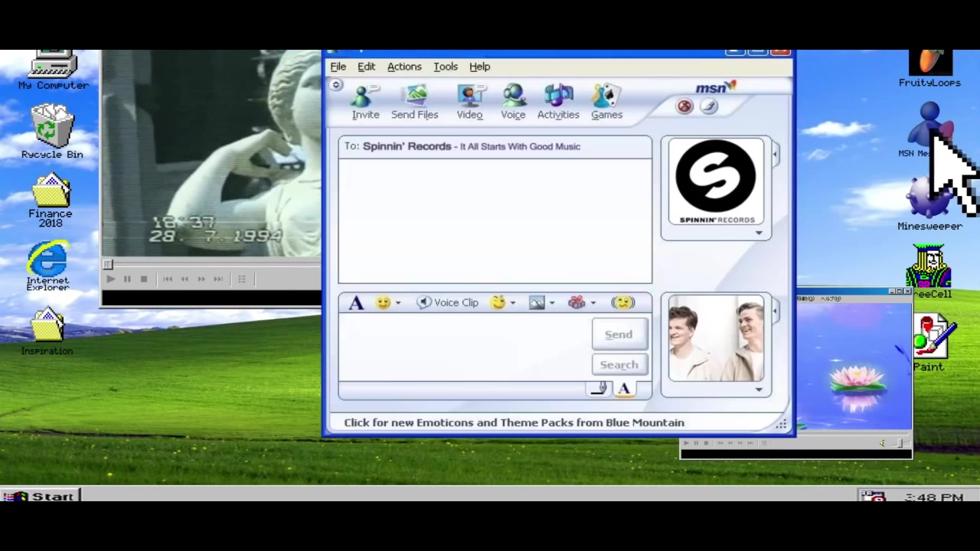Screen dimensions: 980x551
Task: Play video in media player window
Action: (x=110, y=279)
